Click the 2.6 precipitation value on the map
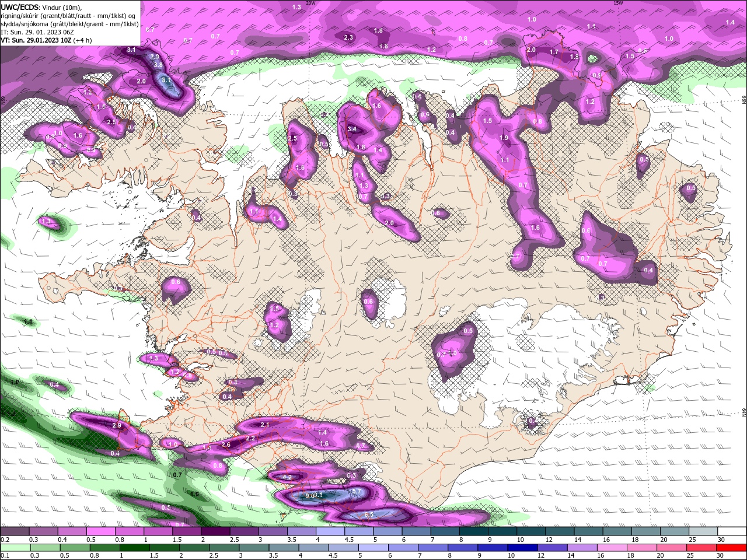This screenshot has height=560, width=747. [x=226, y=445]
